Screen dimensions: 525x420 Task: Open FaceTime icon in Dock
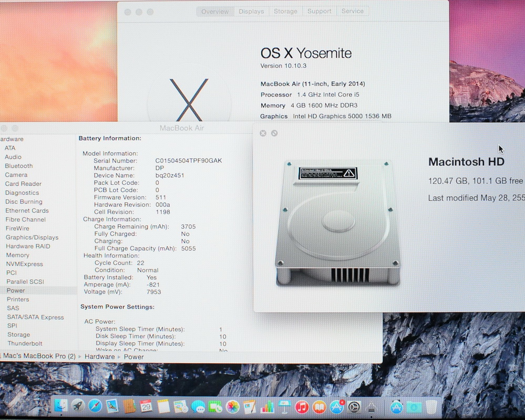[215, 407]
